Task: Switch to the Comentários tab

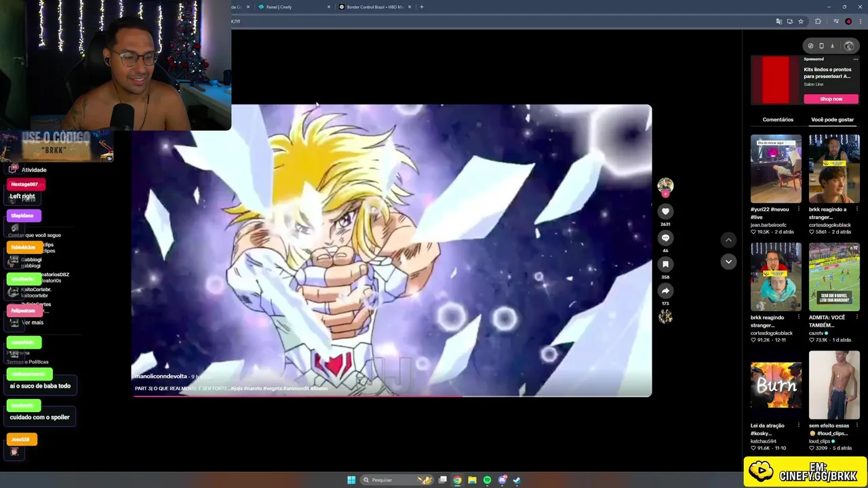Action: pyautogui.click(x=778, y=119)
